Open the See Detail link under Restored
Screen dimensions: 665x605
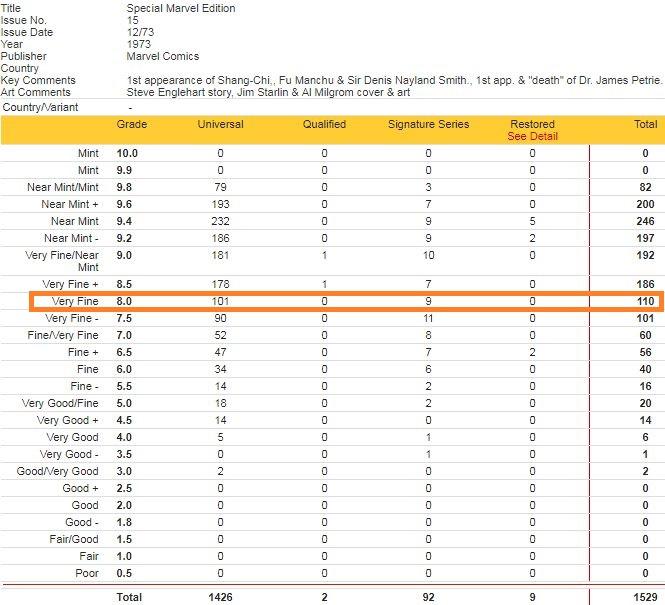click(532, 137)
